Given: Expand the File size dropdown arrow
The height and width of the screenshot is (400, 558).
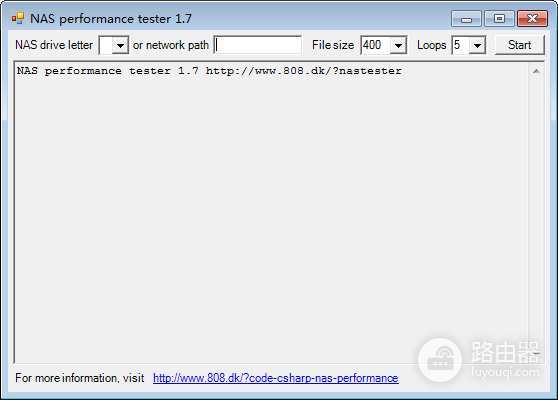Looking at the screenshot, I should pos(398,46).
